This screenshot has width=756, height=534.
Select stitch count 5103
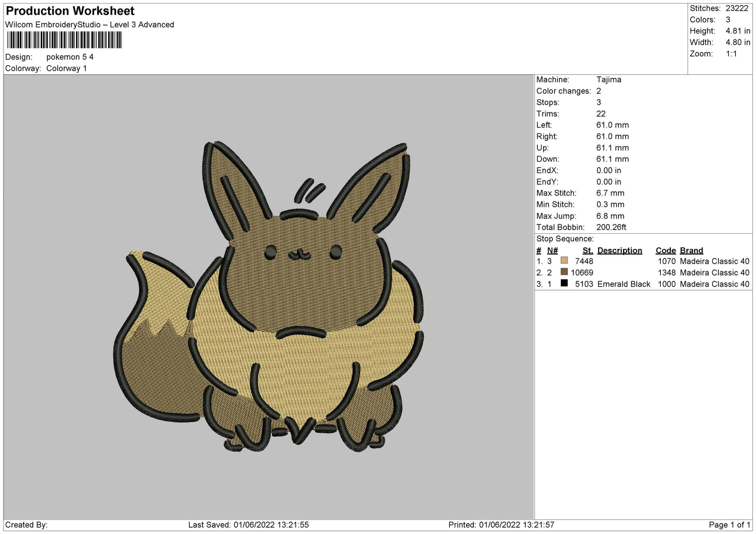pos(584,284)
